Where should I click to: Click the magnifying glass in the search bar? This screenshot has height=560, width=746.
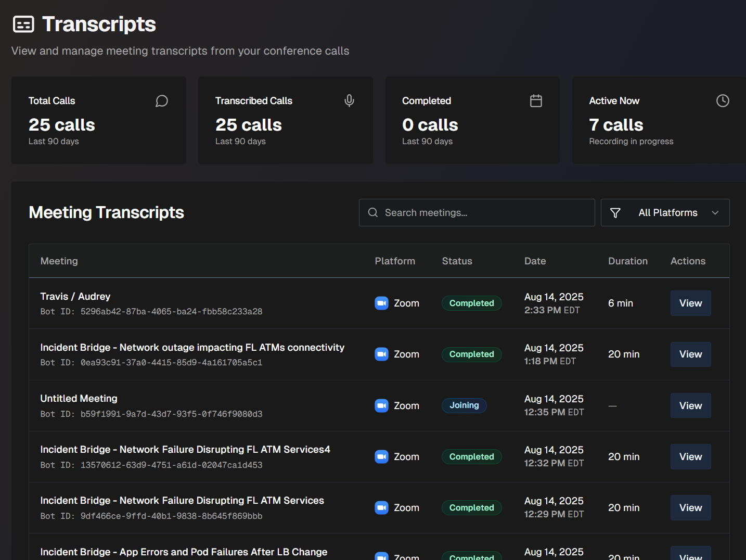coord(372,212)
